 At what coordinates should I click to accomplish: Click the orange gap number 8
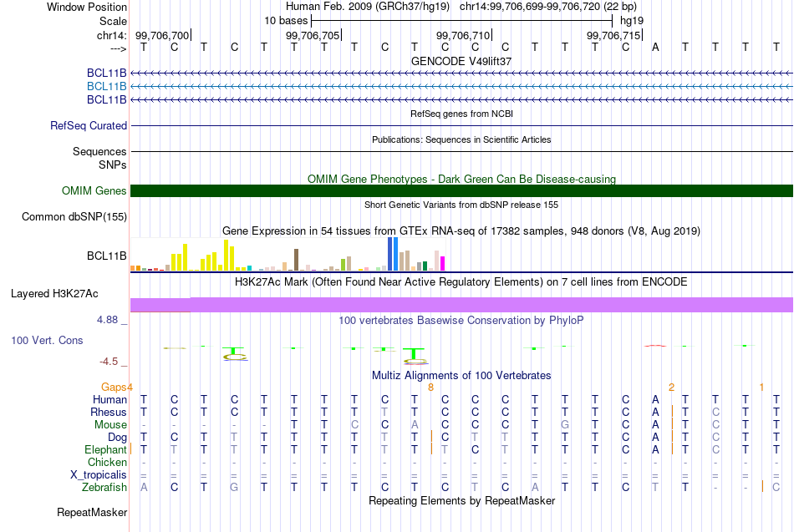coord(430,388)
